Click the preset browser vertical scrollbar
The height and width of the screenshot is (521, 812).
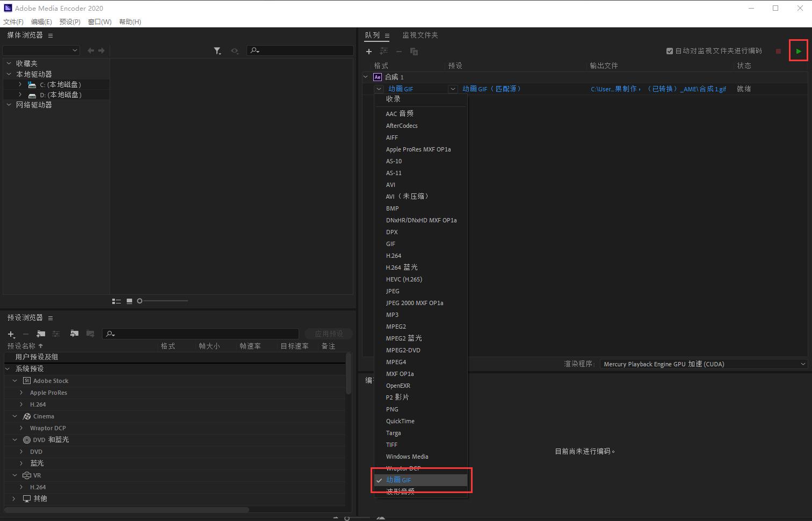click(x=349, y=374)
